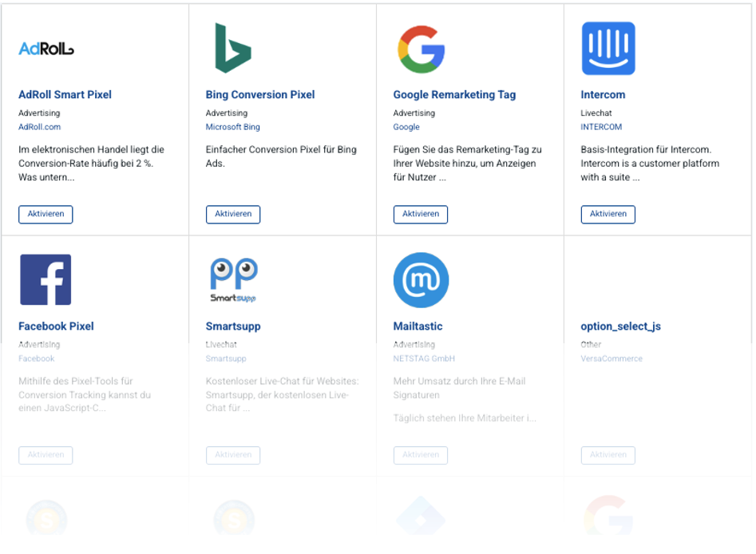This screenshot has width=756, height=554.
Task: Click text 'Einfacher Conversion Pixel für Bing Ads.'
Action: pos(281,156)
